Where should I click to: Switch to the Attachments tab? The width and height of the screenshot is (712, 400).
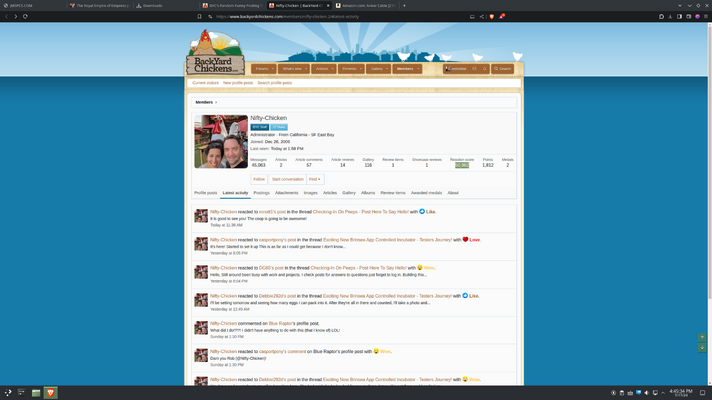[x=287, y=193]
